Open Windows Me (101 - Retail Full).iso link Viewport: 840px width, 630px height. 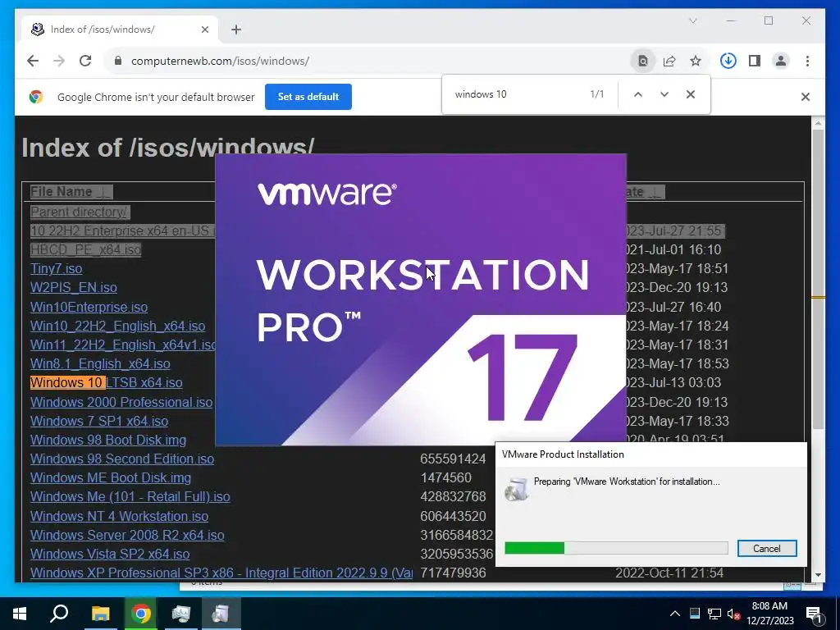pyautogui.click(x=130, y=496)
